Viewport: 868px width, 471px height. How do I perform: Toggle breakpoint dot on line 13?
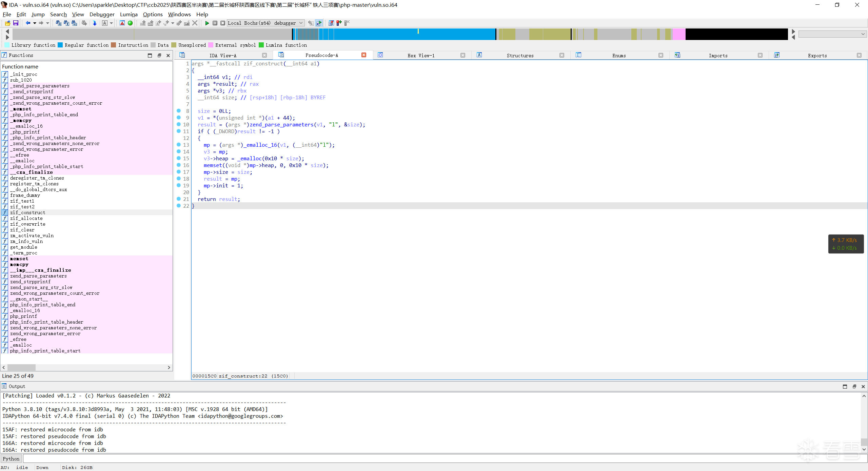pos(179,145)
